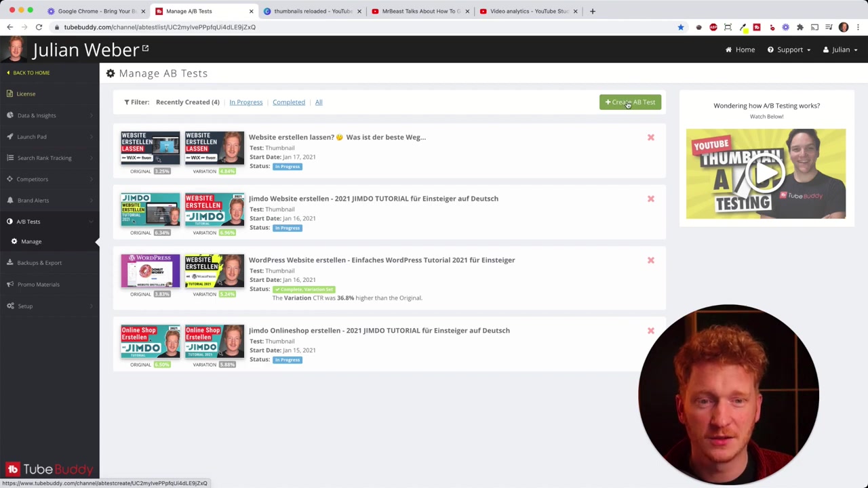Open Jimdo Website erstellen test title
The width and height of the screenshot is (868, 488).
(373, 199)
